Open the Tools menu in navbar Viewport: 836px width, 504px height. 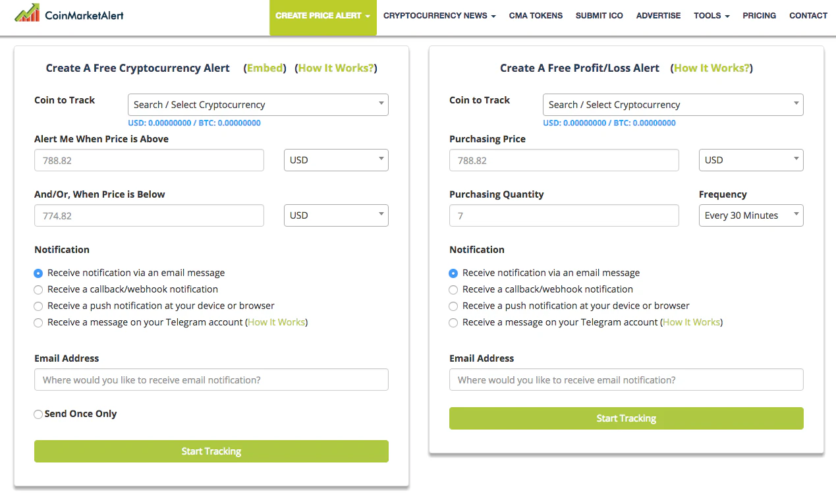click(x=711, y=16)
